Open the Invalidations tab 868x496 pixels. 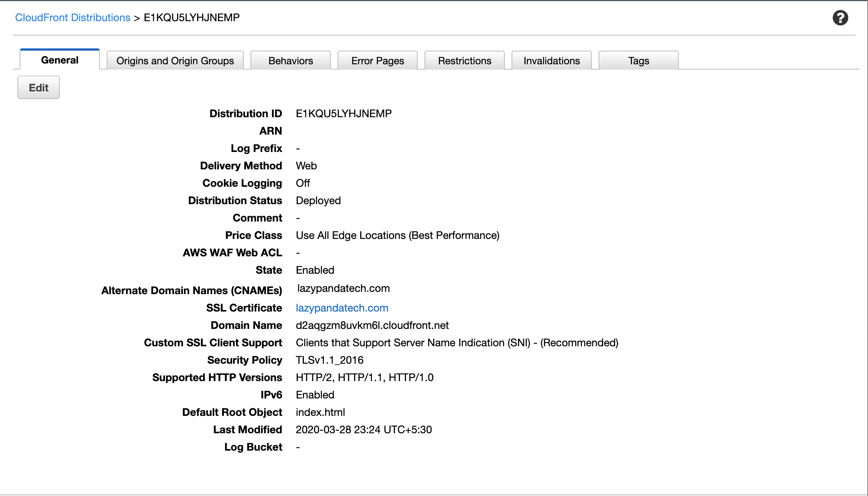point(552,60)
